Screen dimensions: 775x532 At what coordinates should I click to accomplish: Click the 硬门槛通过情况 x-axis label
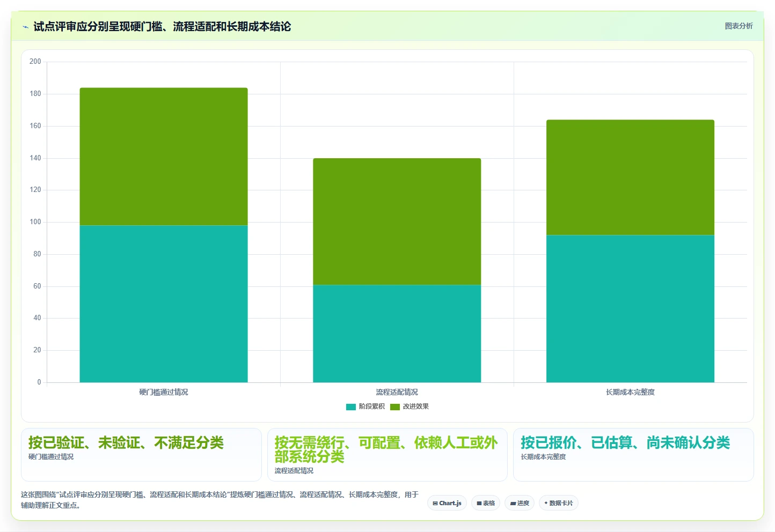[164, 392]
